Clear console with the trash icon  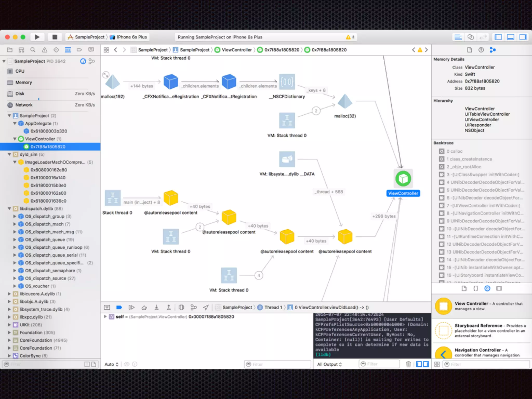point(408,364)
